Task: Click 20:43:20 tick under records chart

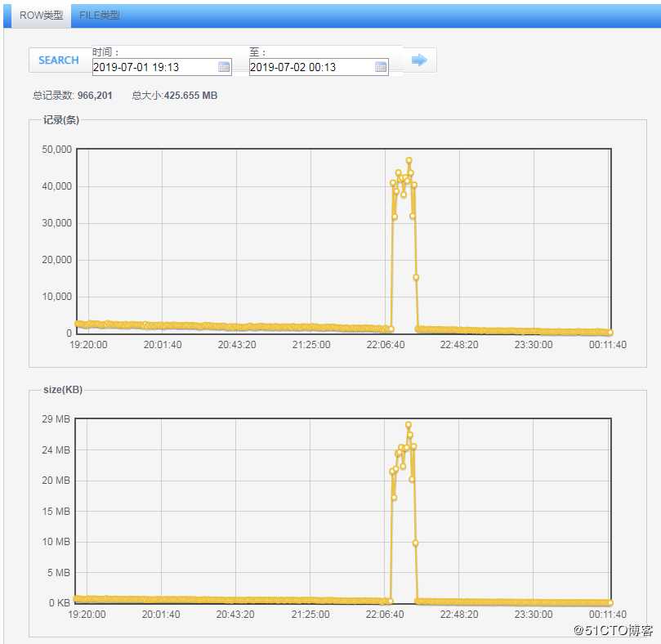Action: tap(237, 345)
